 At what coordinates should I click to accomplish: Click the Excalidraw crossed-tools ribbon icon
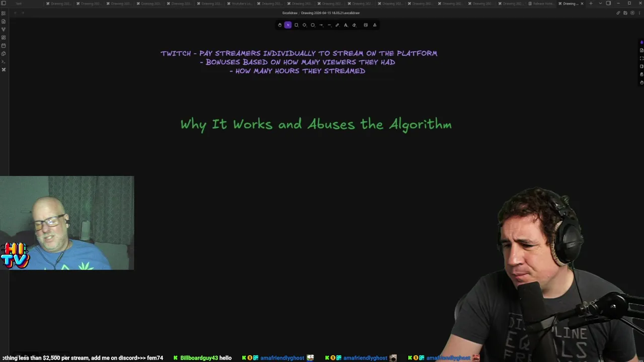tap(4, 69)
